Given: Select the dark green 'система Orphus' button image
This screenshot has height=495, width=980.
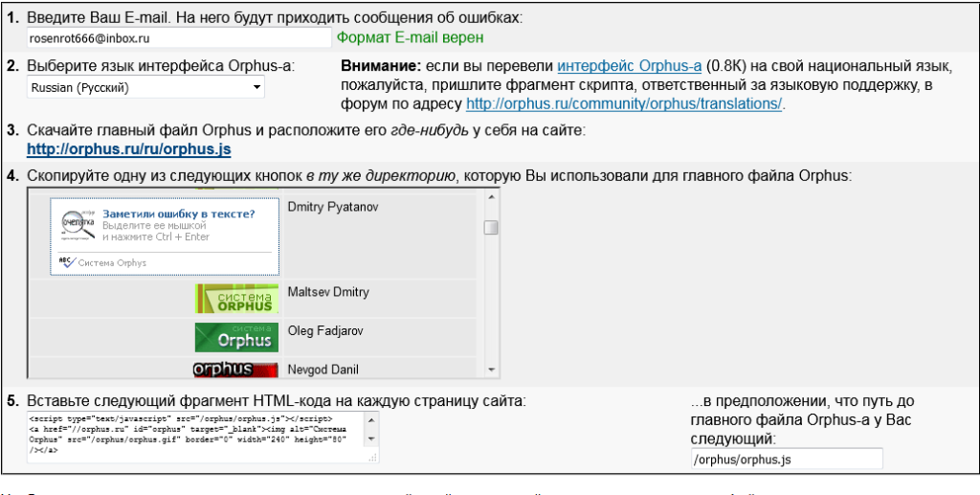Looking at the screenshot, I should pyautogui.click(x=236, y=337).
